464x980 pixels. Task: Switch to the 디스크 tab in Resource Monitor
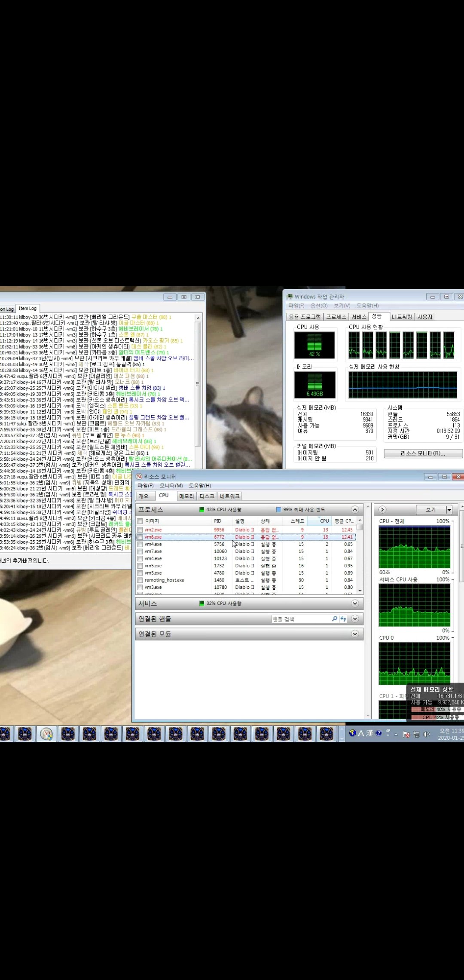point(207,496)
